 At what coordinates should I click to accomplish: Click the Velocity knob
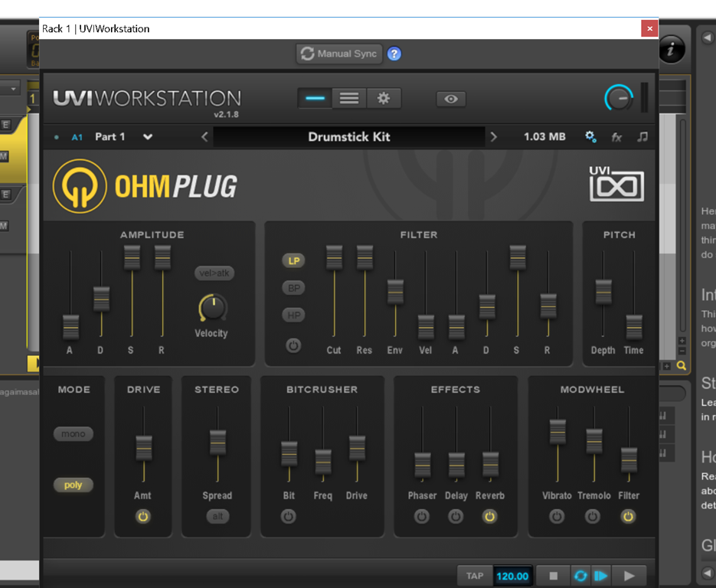pyautogui.click(x=213, y=308)
